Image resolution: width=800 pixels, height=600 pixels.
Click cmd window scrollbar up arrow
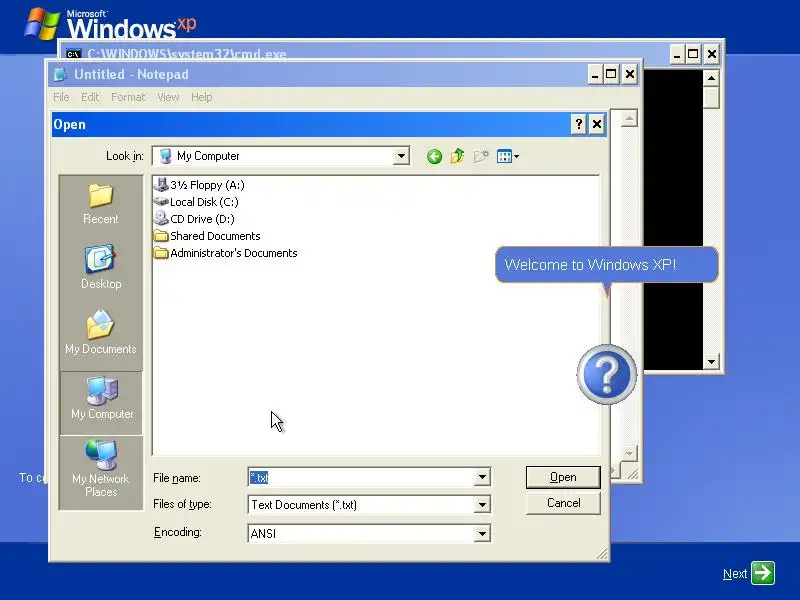[711, 78]
